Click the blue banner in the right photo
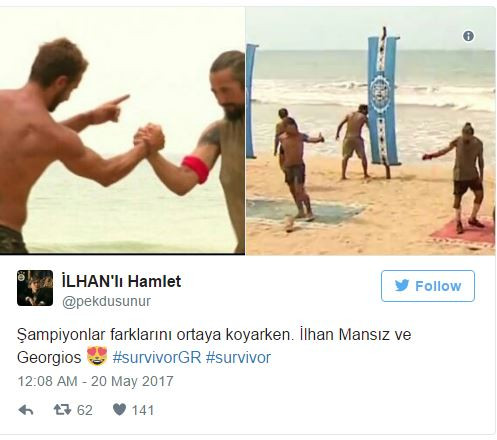The height and width of the screenshot is (440, 497). coord(383,100)
